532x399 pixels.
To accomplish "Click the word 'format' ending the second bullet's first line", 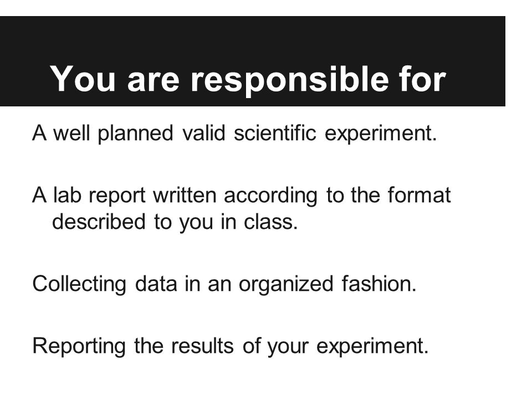I will (420, 195).
